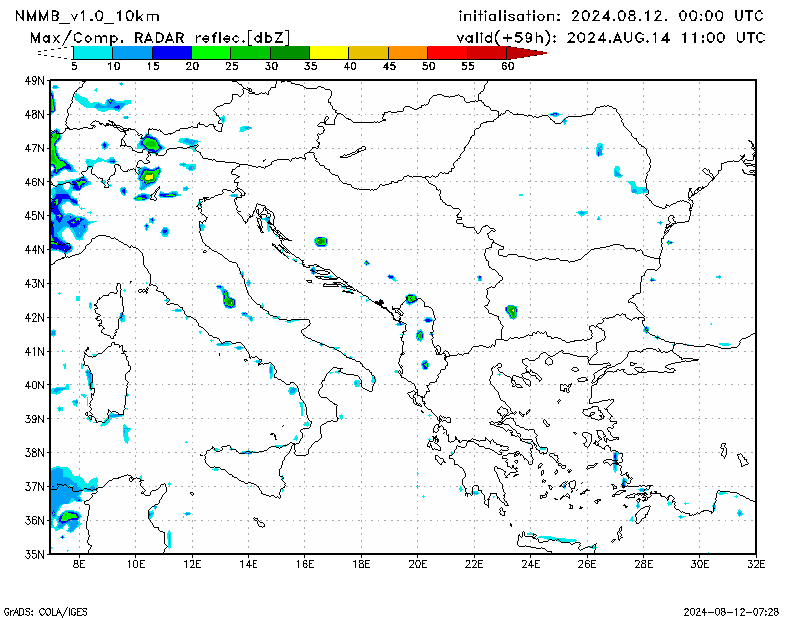The image size is (800, 618).
Task: Click the valid(+59h) forecast time text
Action: point(610,37)
